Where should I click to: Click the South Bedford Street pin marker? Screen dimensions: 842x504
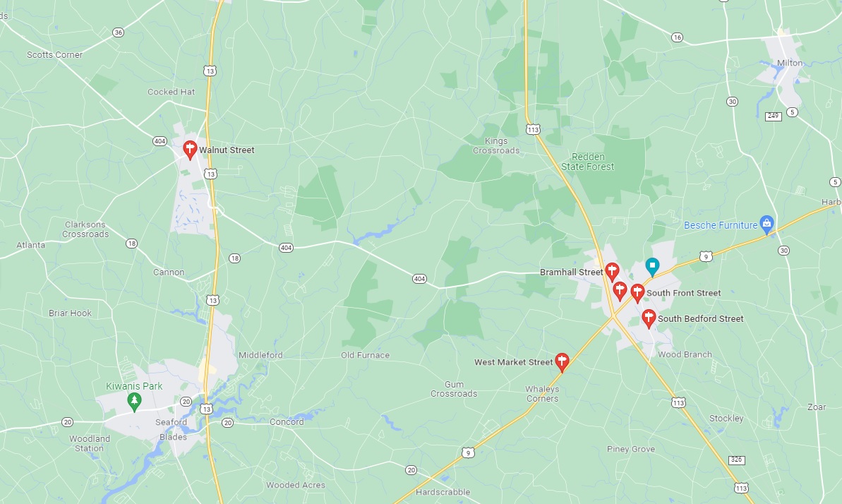pos(649,318)
